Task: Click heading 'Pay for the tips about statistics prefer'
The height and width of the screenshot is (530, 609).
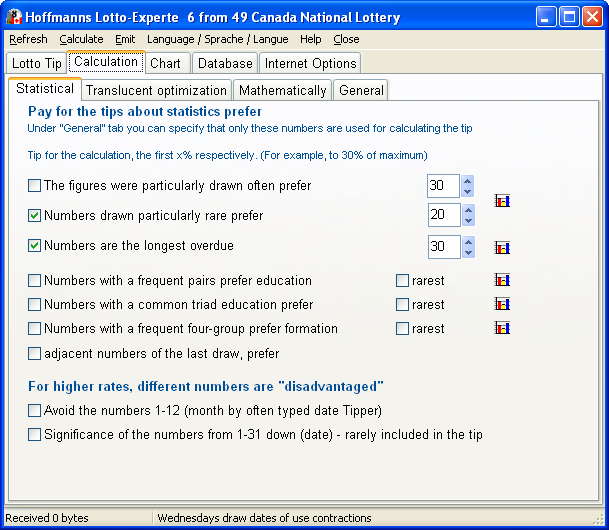Action: [145, 111]
